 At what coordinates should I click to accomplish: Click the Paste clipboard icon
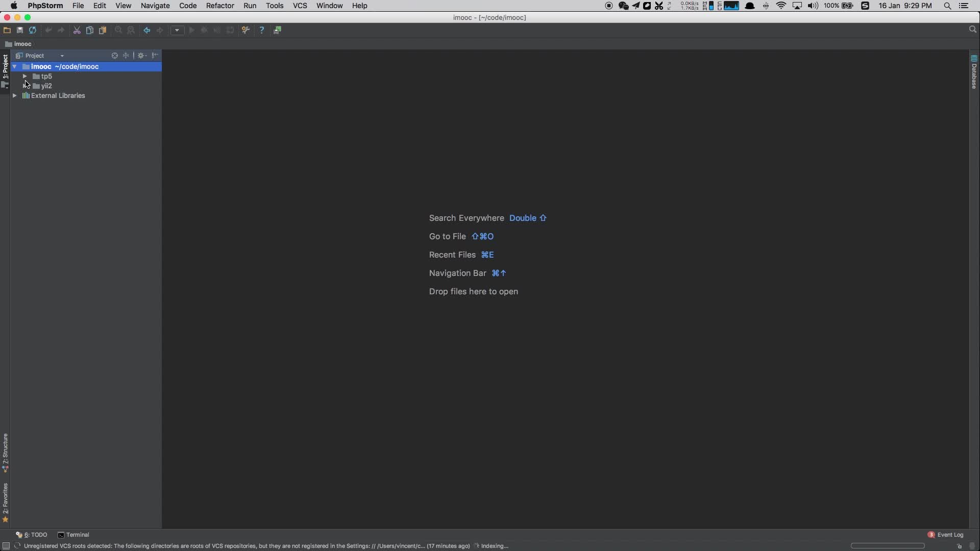click(x=103, y=30)
